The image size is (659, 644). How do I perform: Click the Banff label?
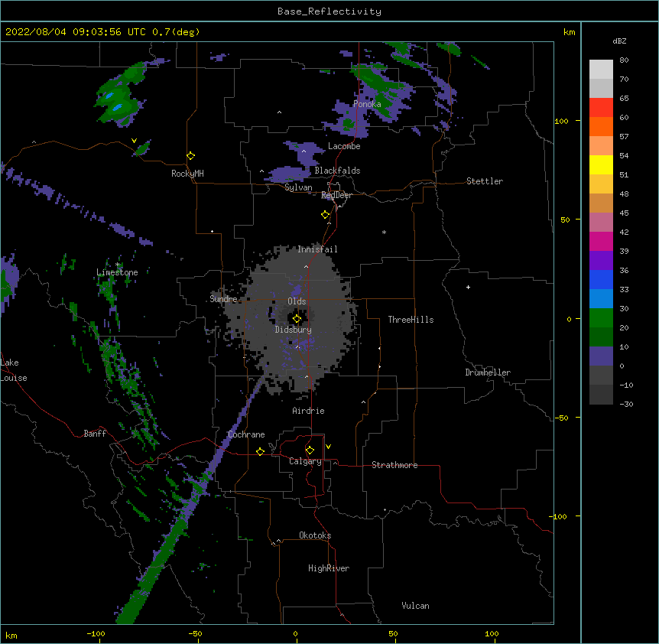pos(95,434)
